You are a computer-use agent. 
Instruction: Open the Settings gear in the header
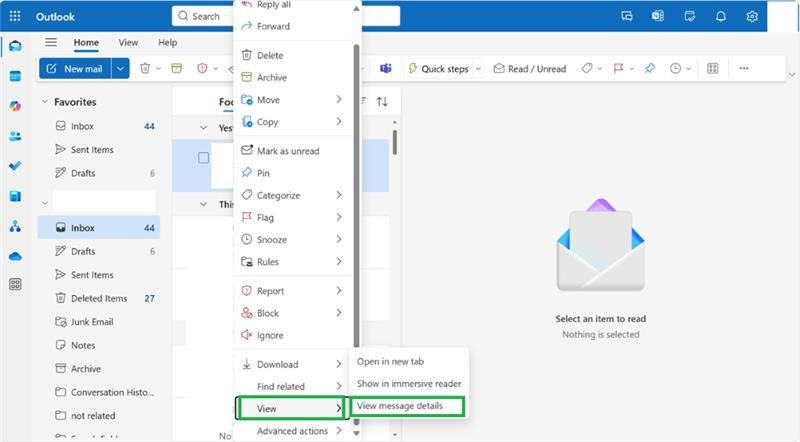point(752,16)
